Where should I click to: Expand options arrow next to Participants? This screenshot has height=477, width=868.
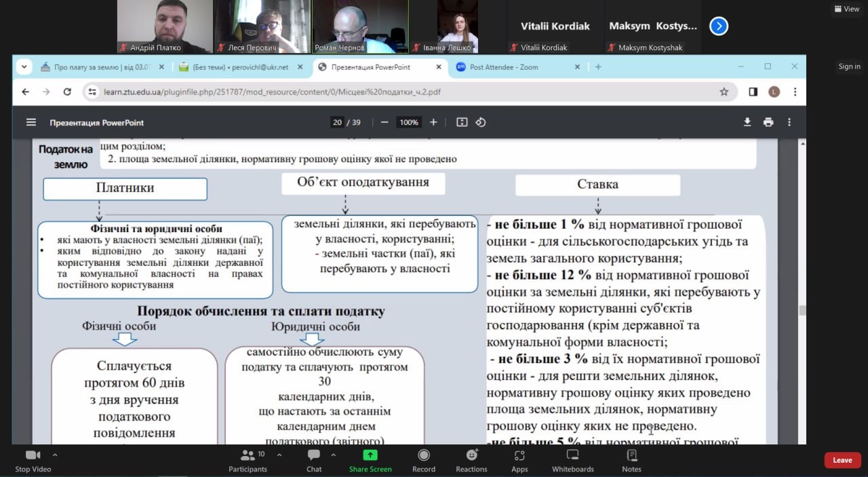pos(279,455)
